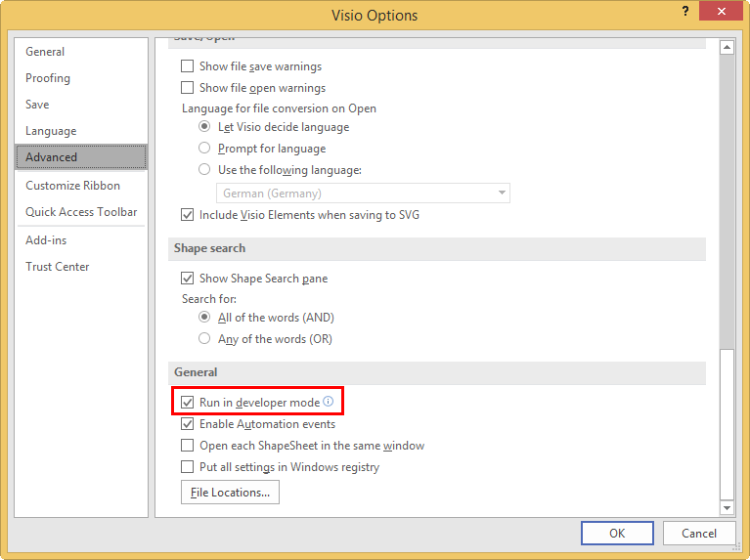
Task: Check Open each ShapeSheet in same window
Action: (x=187, y=446)
